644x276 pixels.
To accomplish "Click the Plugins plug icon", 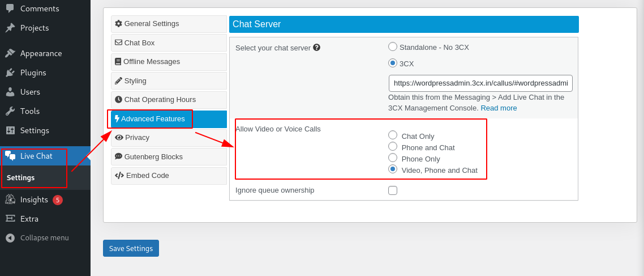I will click(x=10, y=73).
